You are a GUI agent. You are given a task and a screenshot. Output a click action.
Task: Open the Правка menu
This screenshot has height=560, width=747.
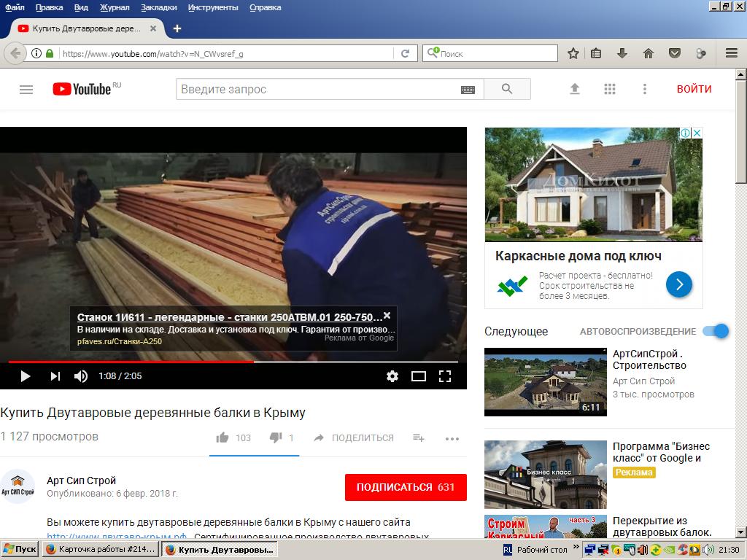pos(49,7)
